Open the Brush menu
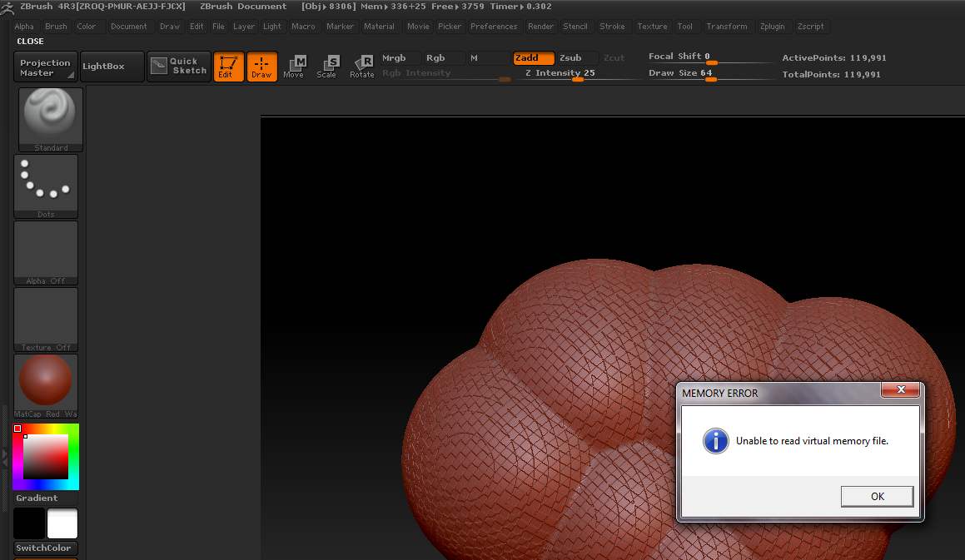965x560 pixels. [56, 27]
